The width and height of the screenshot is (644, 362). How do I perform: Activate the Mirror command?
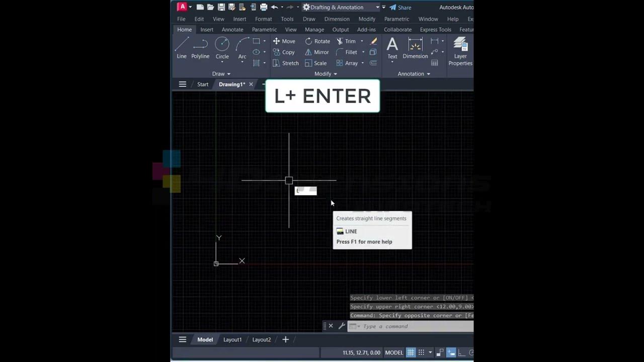317,52
